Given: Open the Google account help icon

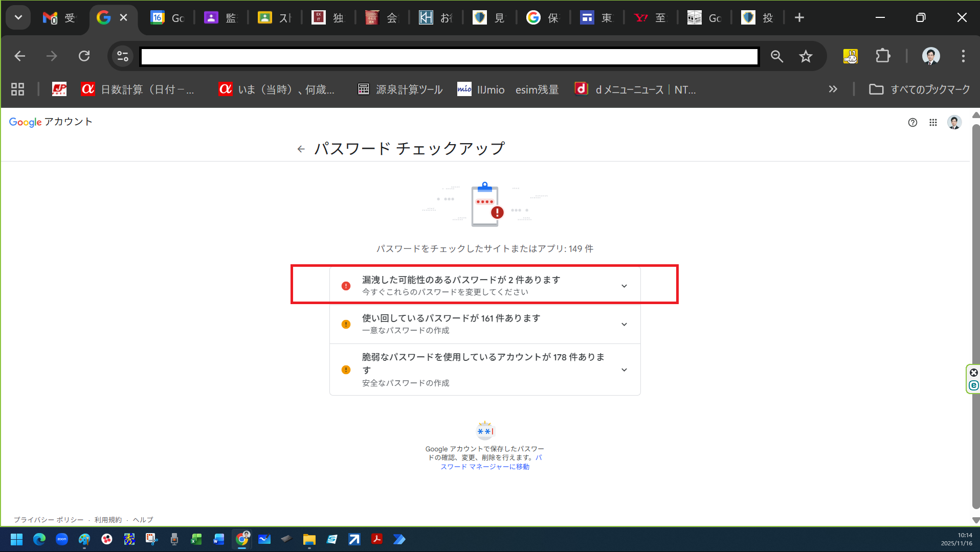Looking at the screenshot, I should [x=912, y=123].
